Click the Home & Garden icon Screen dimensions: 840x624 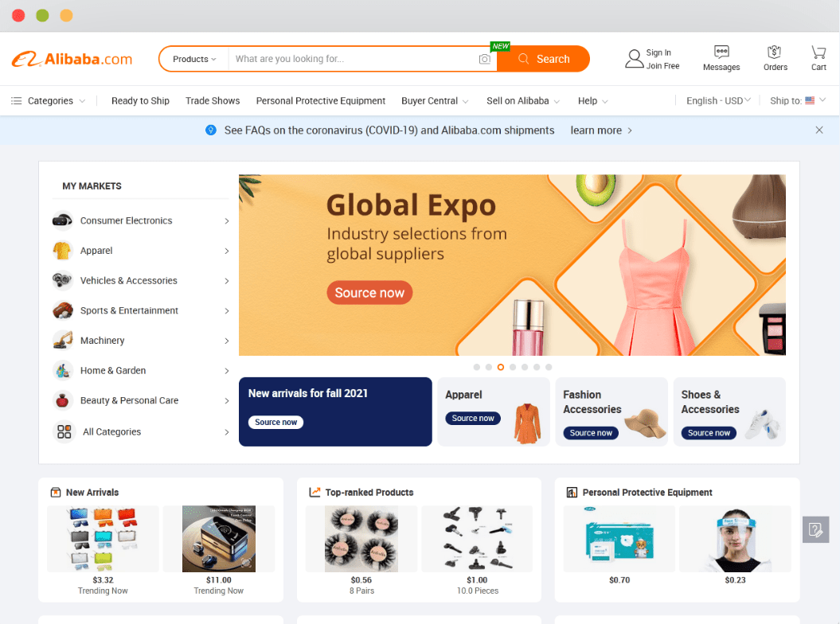63,370
